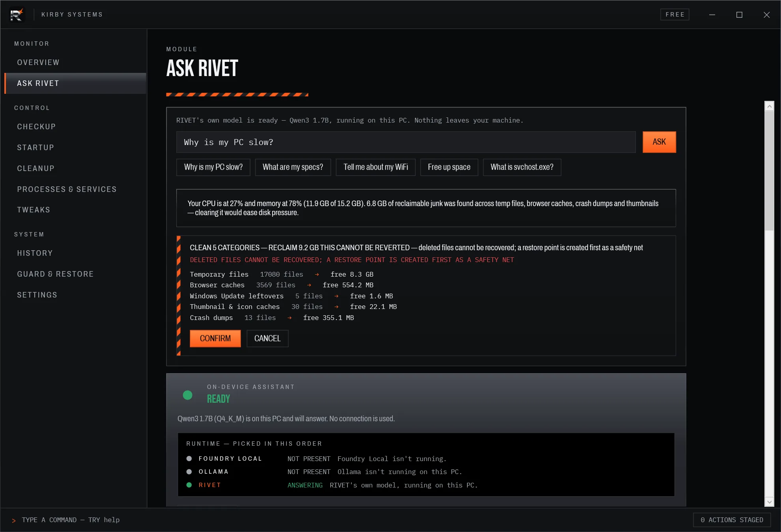Click the 'Thumbnail & icon caches' row
The height and width of the screenshot is (532, 781).
click(293, 307)
